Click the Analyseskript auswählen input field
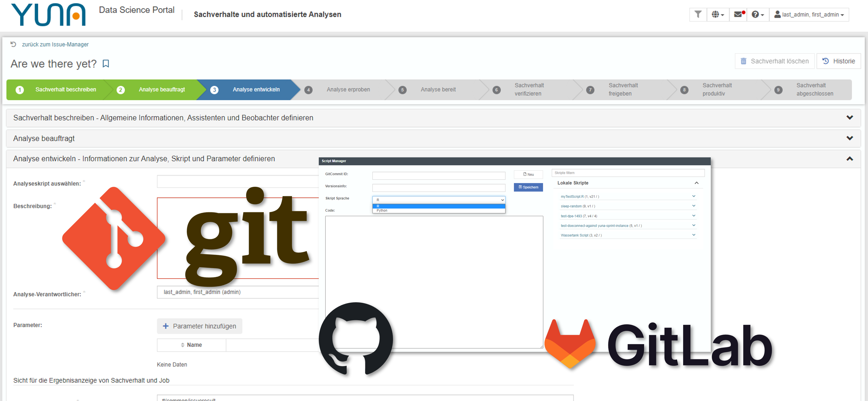Viewport: 868px width, 401px height. click(238, 181)
